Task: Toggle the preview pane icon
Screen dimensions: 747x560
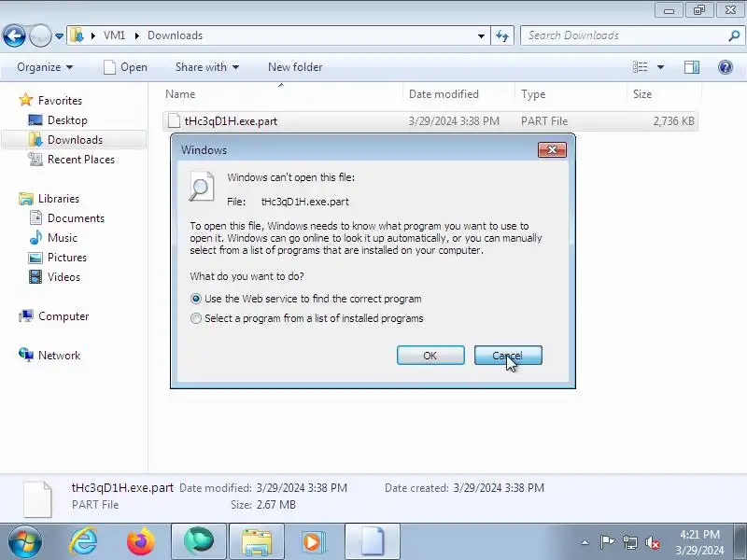Action: click(x=692, y=67)
